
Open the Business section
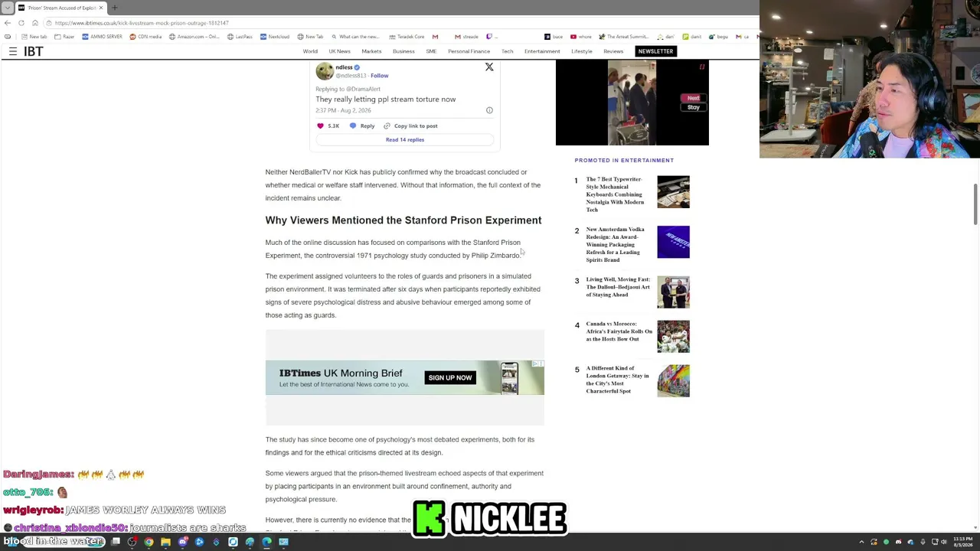tap(403, 51)
